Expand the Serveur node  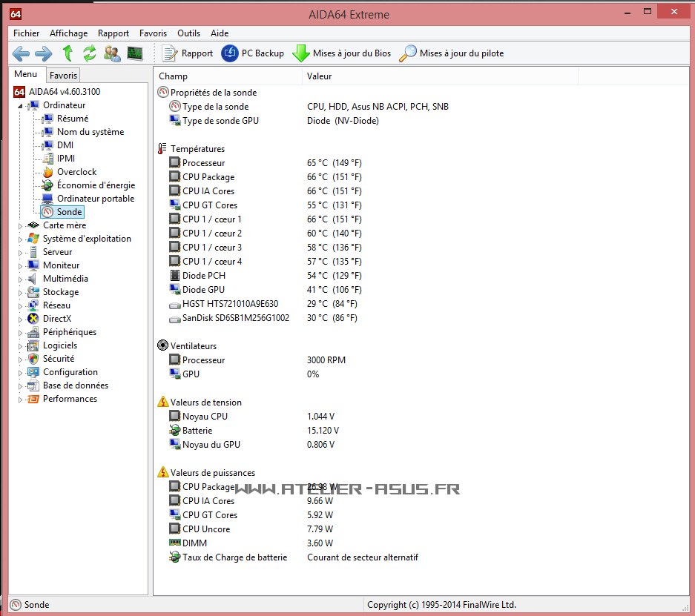[x=20, y=253]
